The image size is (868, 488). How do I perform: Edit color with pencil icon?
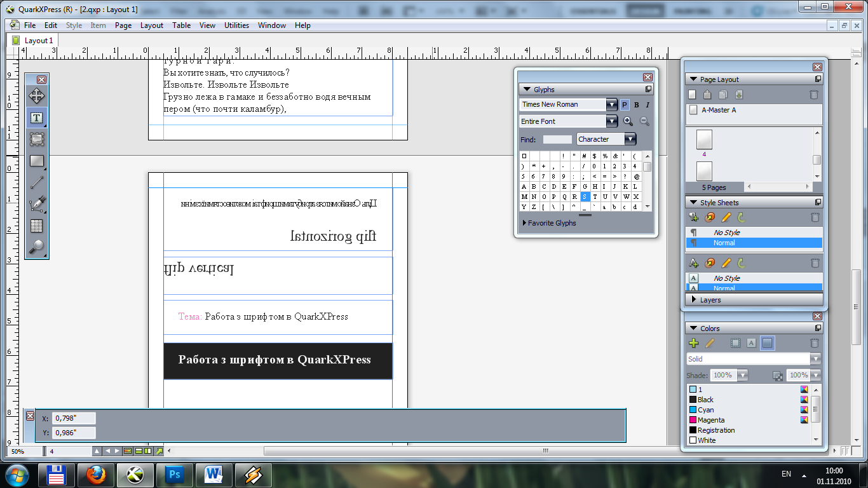coord(710,343)
